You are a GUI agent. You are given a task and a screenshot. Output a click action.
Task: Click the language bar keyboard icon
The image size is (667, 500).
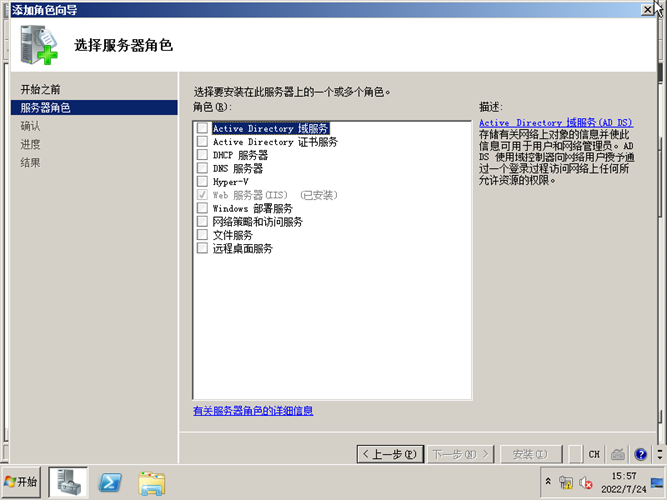618,454
